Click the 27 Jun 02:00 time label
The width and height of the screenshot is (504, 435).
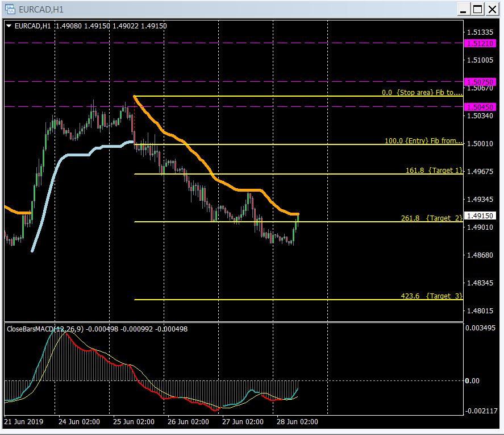(243, 421)
